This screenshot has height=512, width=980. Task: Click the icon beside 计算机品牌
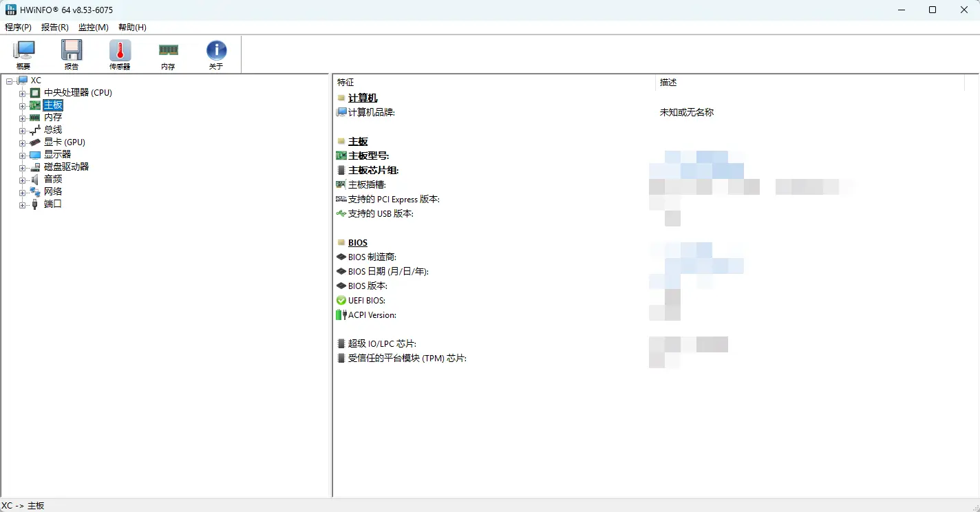(x=341, y=112)
